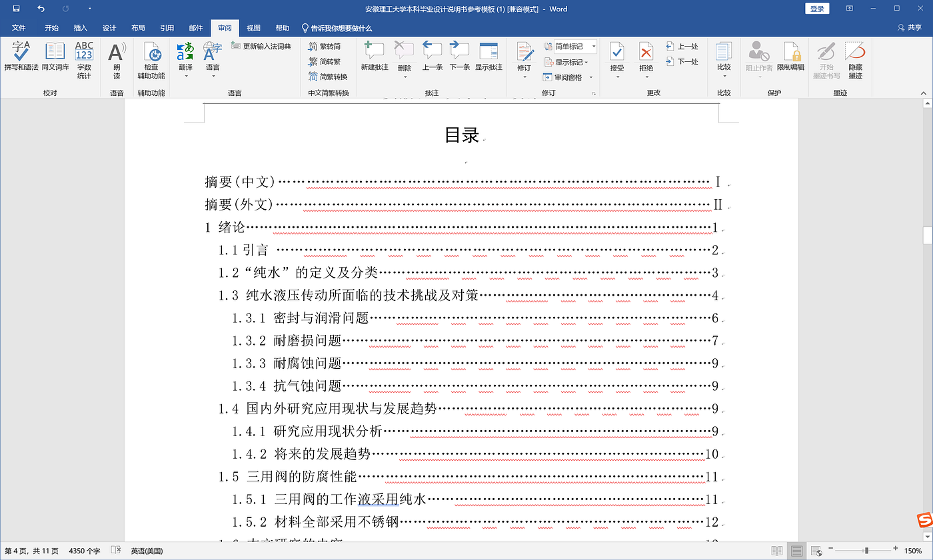
Task: Click the 告诉我你想要做什么 search box
Action: tap(337, 28)
